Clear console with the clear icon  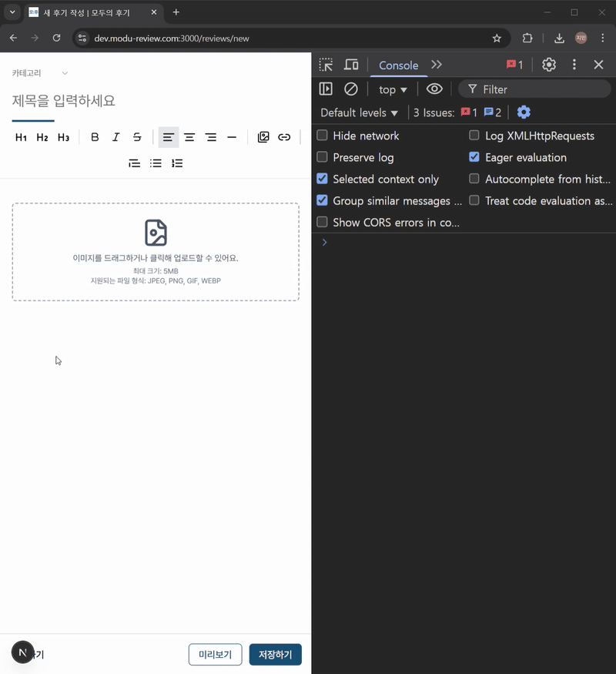click(351, 89)
